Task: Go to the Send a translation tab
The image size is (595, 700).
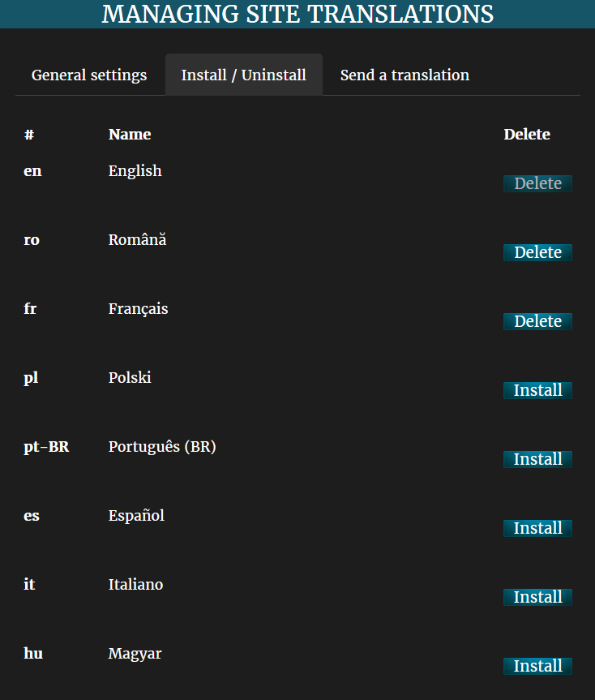Action: [x=405, y=75]
